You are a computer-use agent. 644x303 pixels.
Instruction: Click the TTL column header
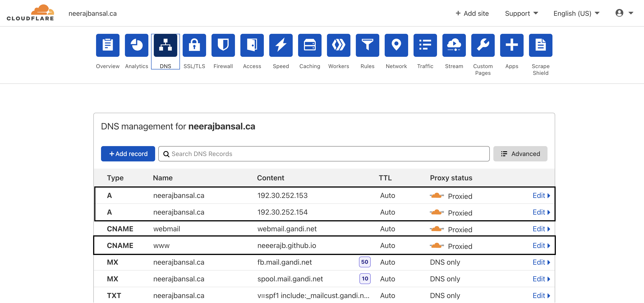click(385, 178)
